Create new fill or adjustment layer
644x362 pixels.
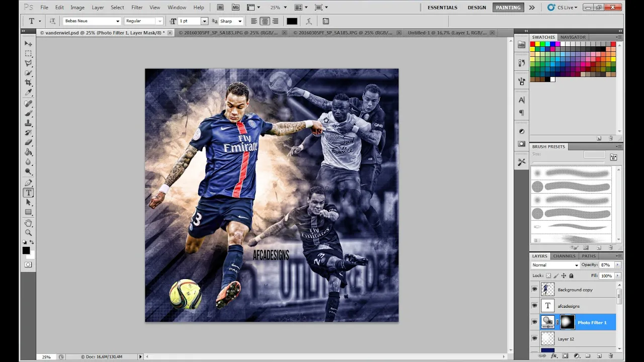(x=577, y=355)
